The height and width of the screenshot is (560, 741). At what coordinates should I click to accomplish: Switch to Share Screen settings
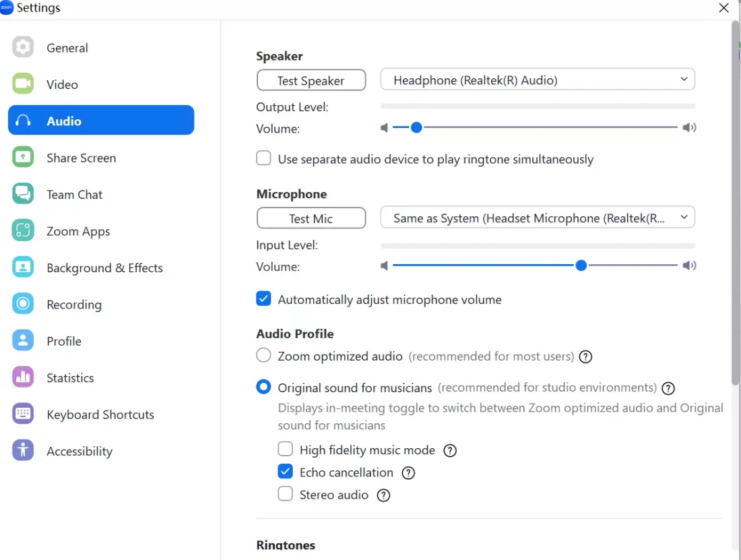tap(101, 158)
